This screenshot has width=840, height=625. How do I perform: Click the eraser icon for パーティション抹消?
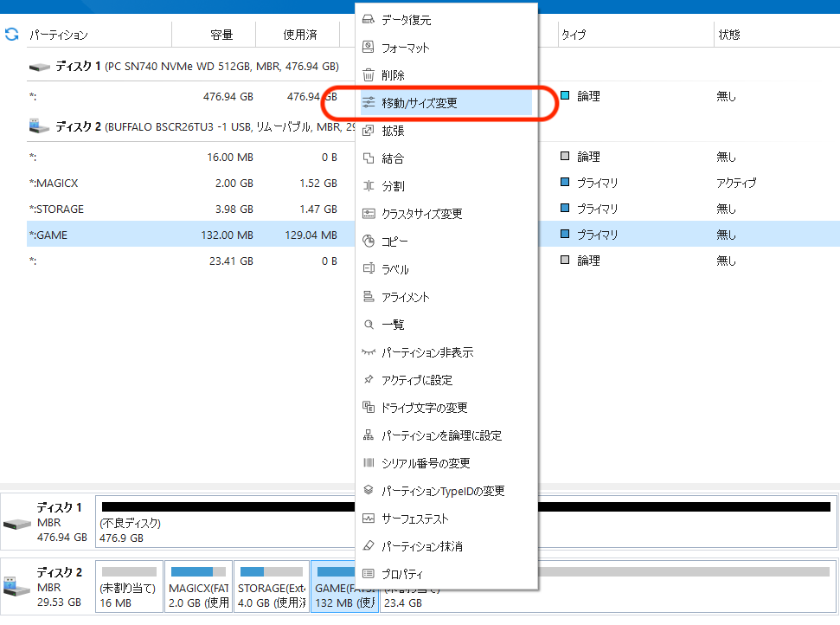[x=368, y=545]
